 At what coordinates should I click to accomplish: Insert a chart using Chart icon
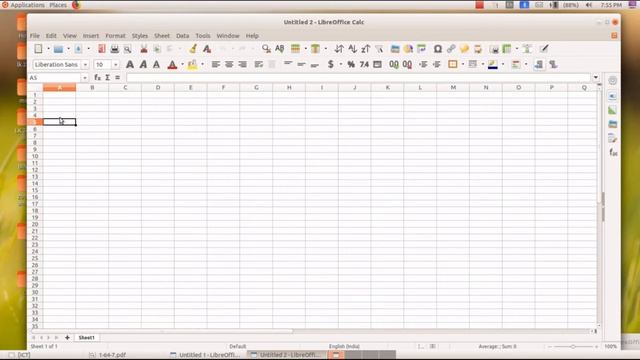408,49
